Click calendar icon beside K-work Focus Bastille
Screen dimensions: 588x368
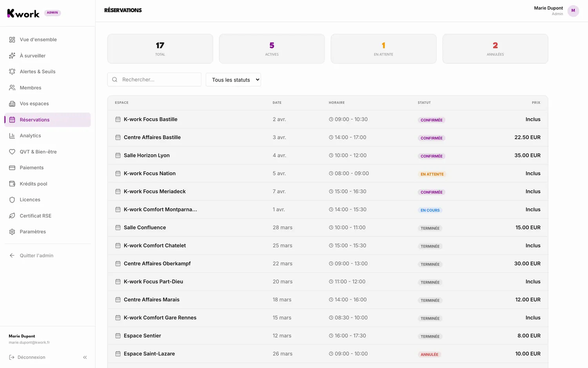(118, 119)
